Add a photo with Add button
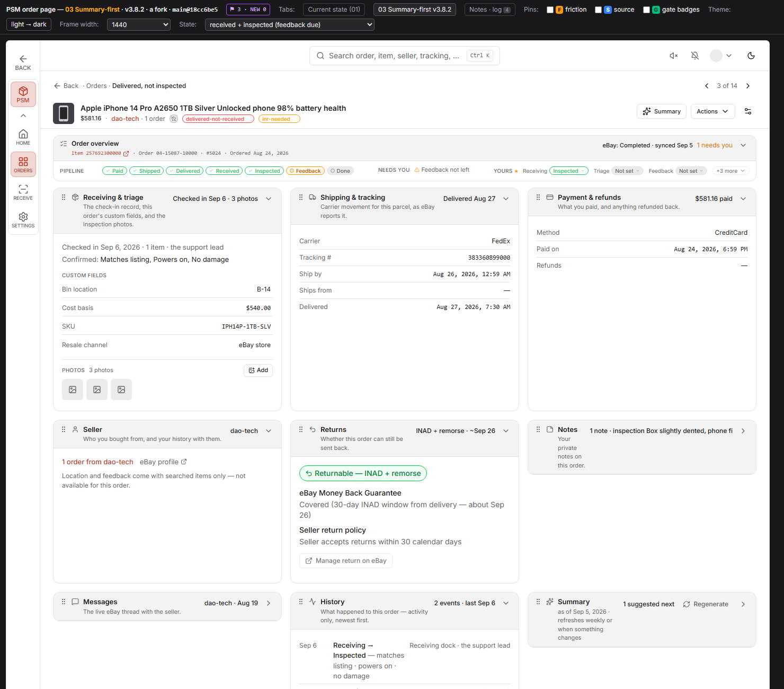The image size is (784, 689). (x=259, y=370)
